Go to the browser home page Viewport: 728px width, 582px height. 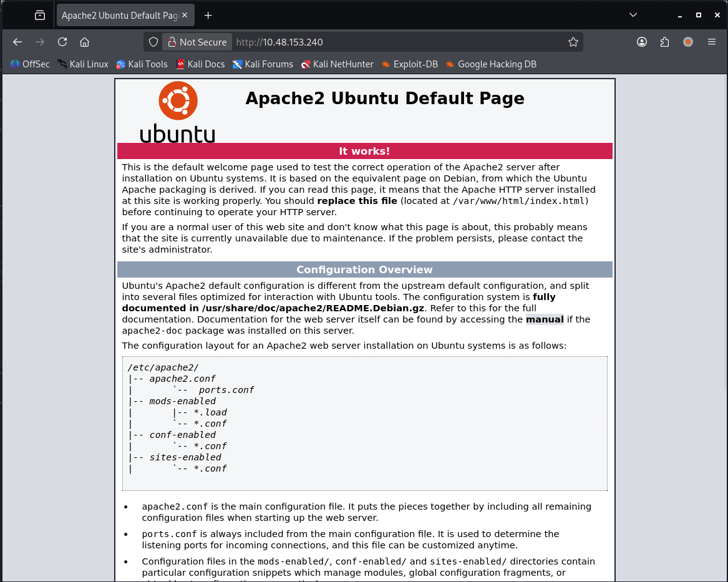[85, 42]
